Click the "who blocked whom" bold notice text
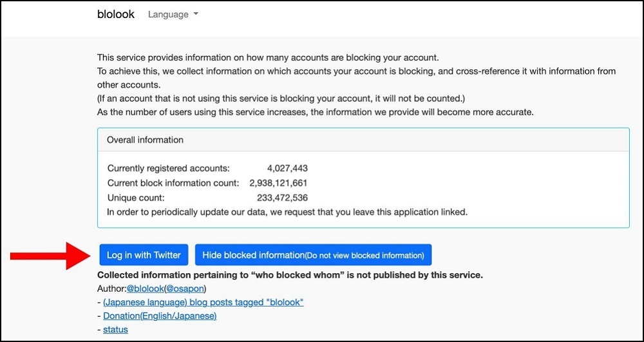Viewport: 644px width, 342px height. [290, 275]
